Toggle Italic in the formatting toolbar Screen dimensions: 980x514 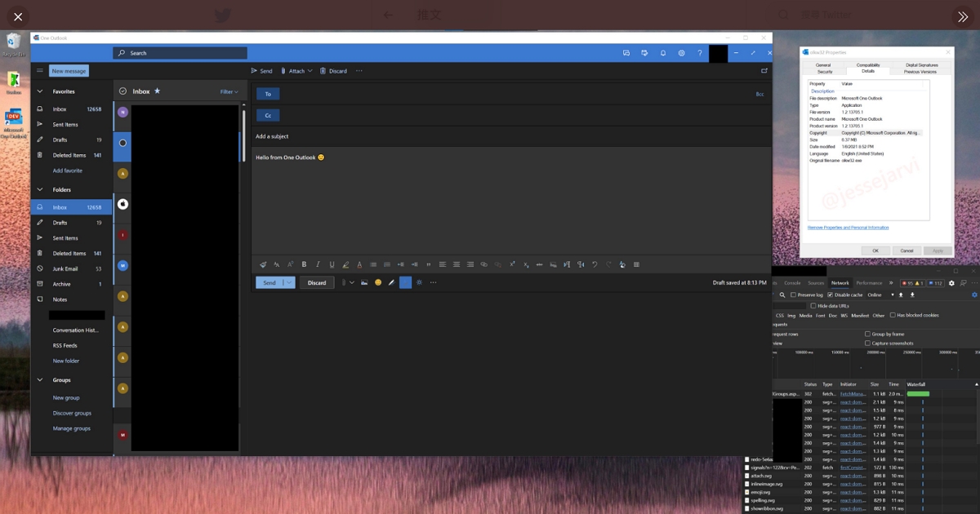click(x=318, y=264)
